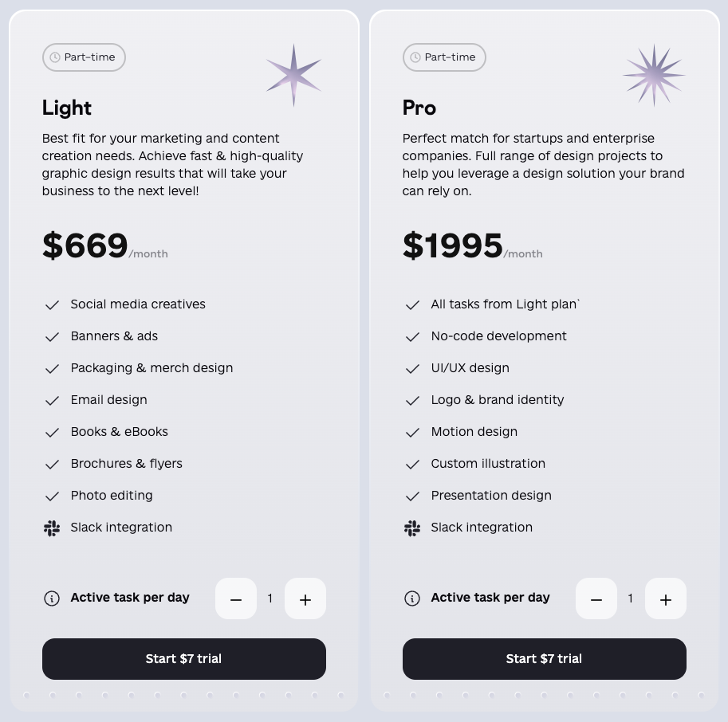Click clock icon in Pro's Part-time badge
The height and width of the screenshot is (722, 728).
[415, 57]
